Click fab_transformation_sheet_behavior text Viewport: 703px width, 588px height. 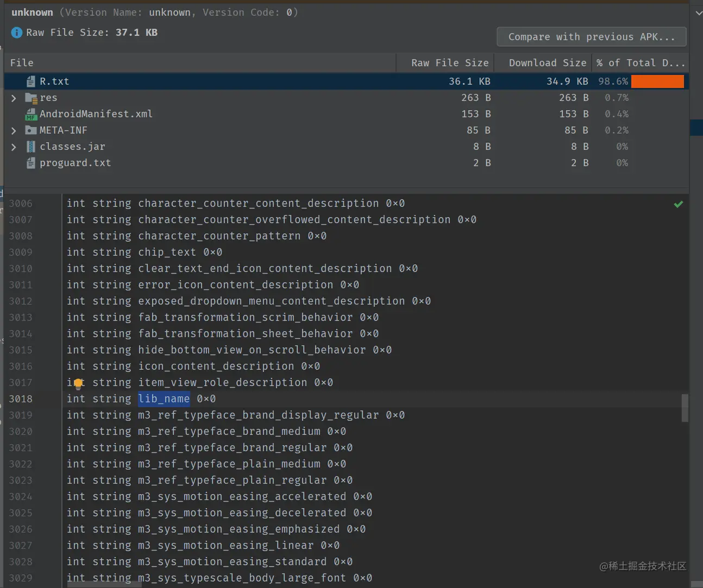click(246, 334)
